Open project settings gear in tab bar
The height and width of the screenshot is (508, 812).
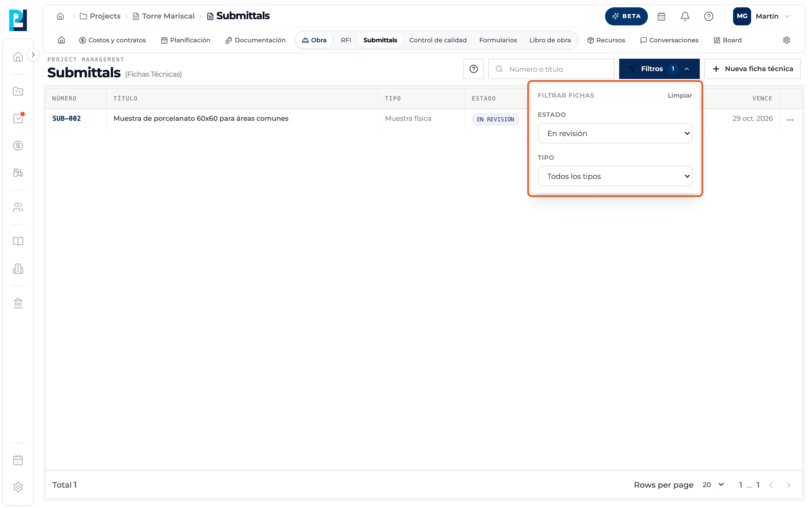787,40
